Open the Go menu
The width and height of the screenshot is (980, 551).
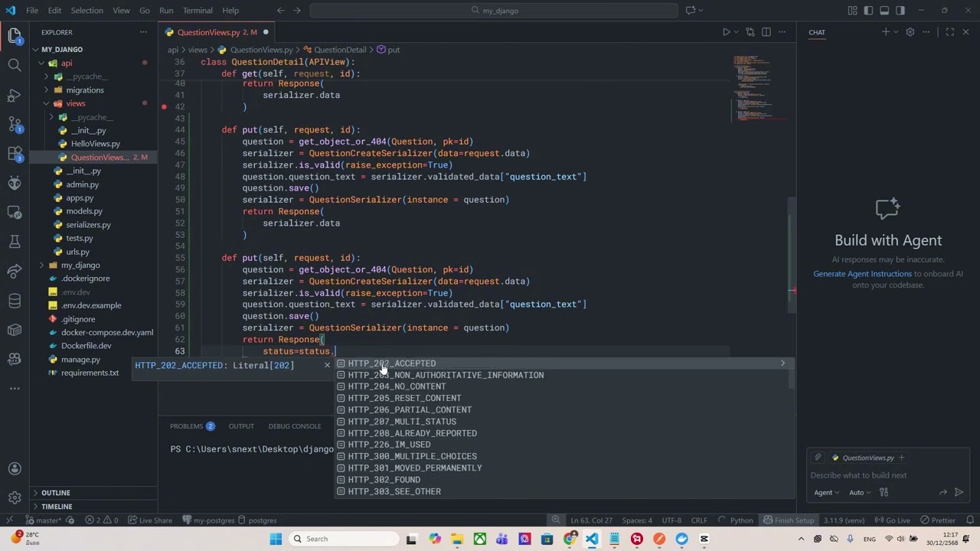(x=145, y=11)
